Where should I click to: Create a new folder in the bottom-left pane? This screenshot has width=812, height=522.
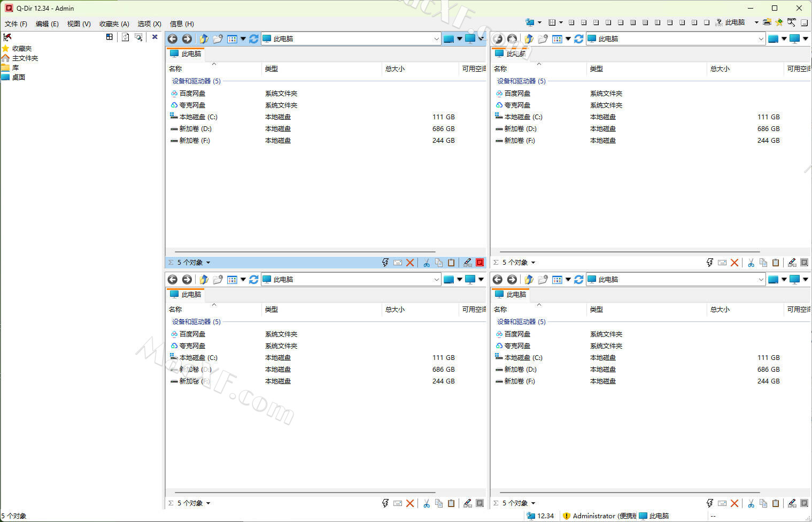click(x=218, y=280)
